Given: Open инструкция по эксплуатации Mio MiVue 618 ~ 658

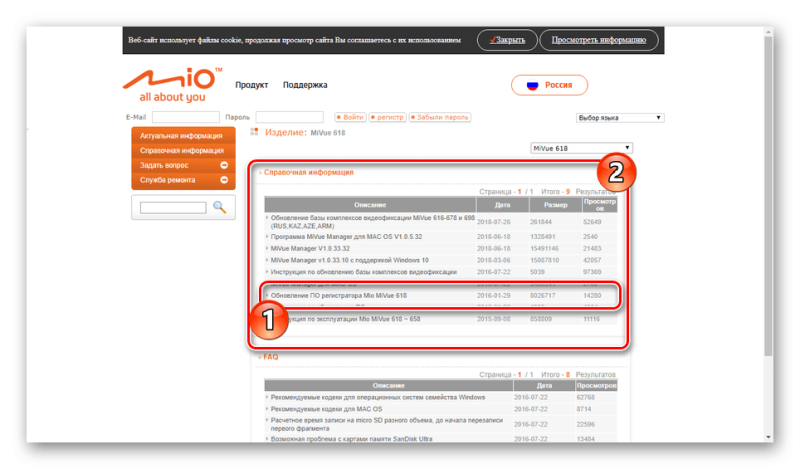Looking at the screenshot, I should point(352,319).
